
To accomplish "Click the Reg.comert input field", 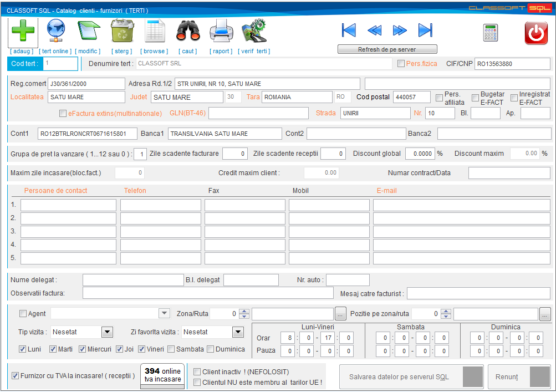I will tap(86, 84).
